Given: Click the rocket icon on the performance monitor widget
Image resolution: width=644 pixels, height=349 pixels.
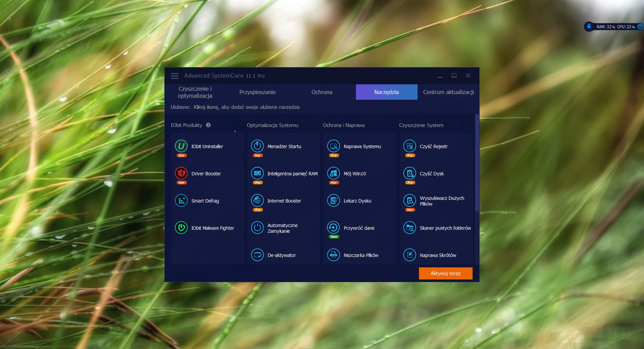Looking at the screenshot, I should (589, 27).
